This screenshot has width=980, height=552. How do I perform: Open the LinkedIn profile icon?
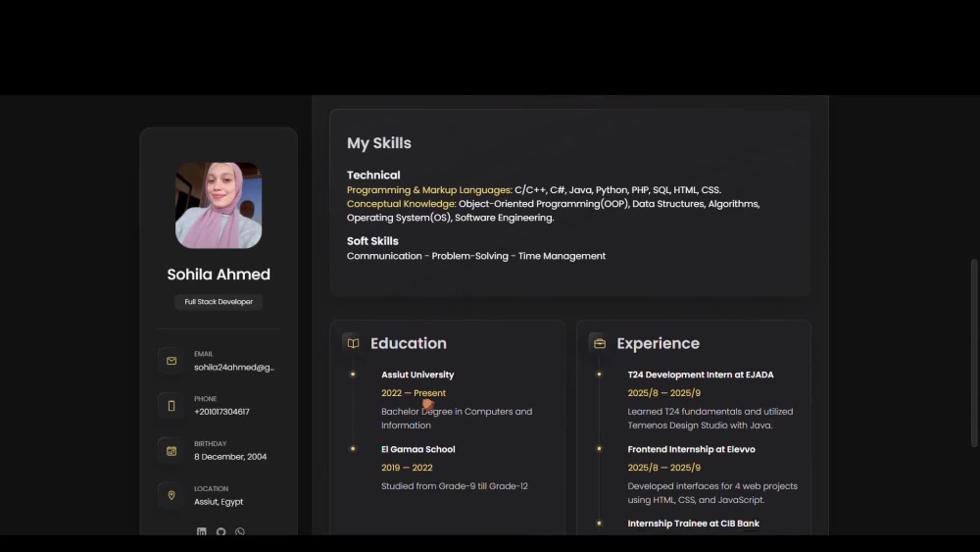coord(201,531)
